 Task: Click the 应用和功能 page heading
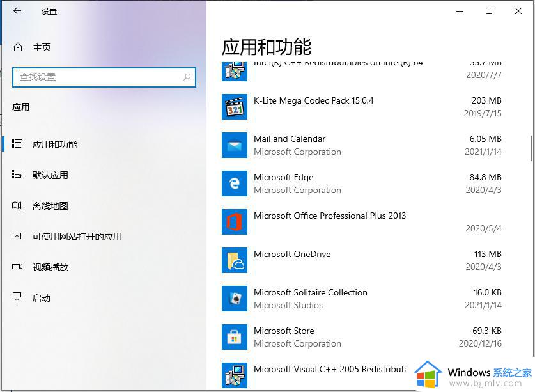267,47
